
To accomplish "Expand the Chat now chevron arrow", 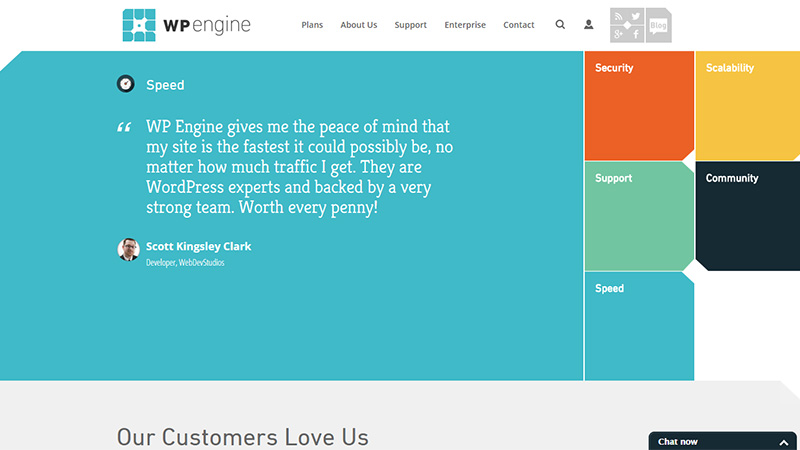I will 784,442.
